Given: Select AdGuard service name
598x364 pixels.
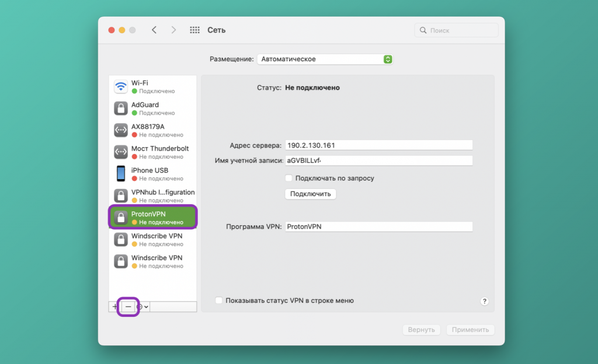Looking at the screenshot, I should [145, 104].
